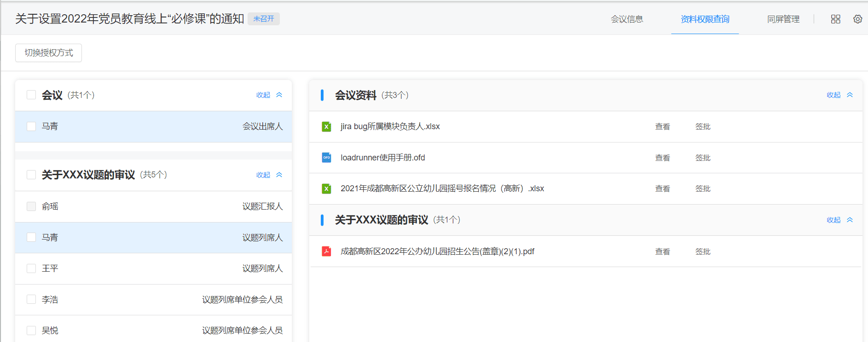Tick checkbox for 马青 会议出席人
Screen dimensions: 868x342
[31, 126]
